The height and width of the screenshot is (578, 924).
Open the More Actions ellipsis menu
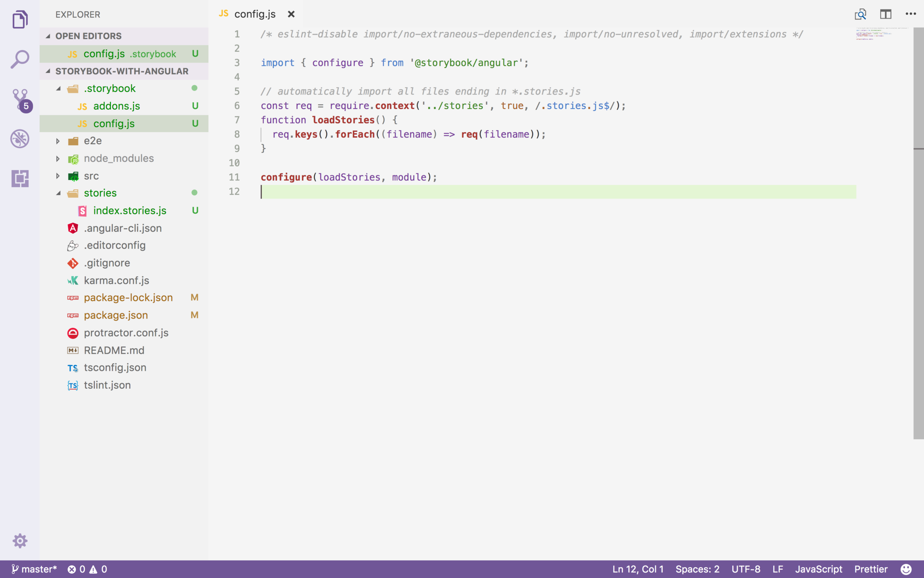click(x=910, y=14)
